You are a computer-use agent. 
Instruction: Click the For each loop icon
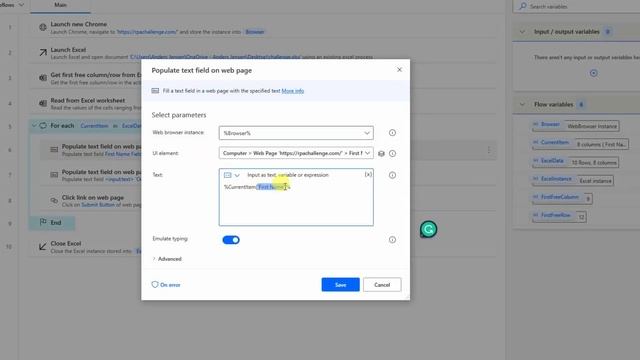pos(43,126)
